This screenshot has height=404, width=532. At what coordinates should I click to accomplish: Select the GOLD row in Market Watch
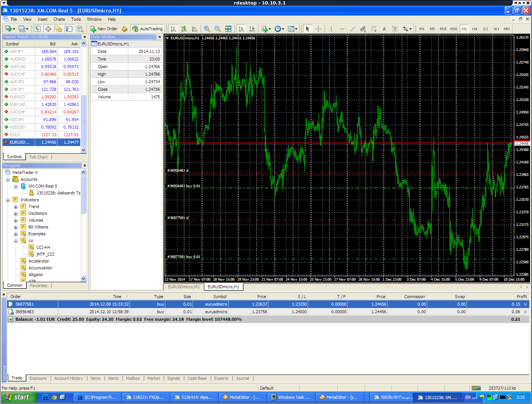click(42, 135)
